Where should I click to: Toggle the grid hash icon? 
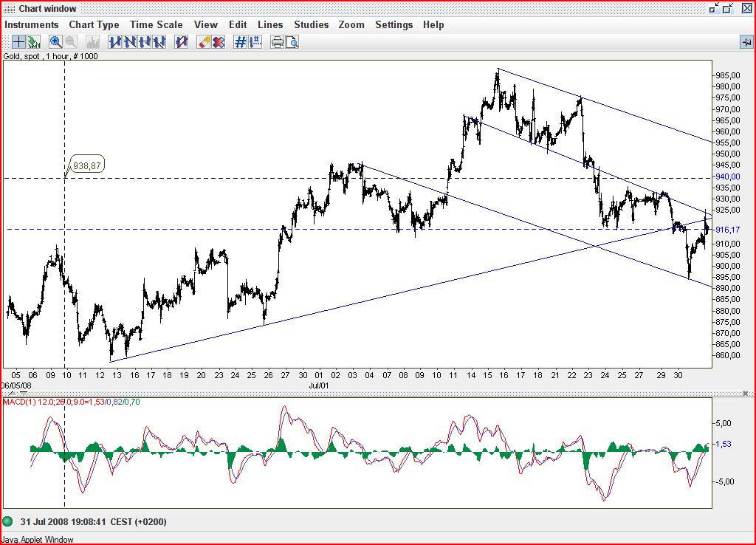tap(240, 42)
